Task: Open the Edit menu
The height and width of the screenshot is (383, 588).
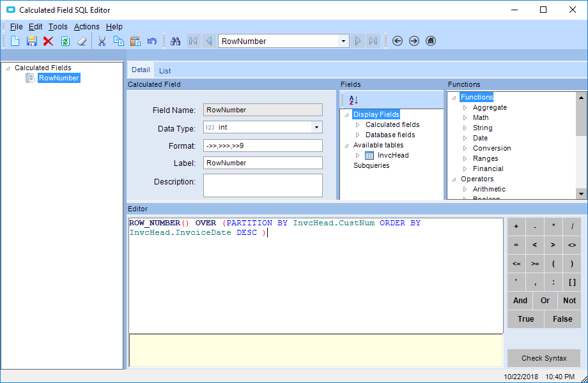Action: [x=35, y=27]
